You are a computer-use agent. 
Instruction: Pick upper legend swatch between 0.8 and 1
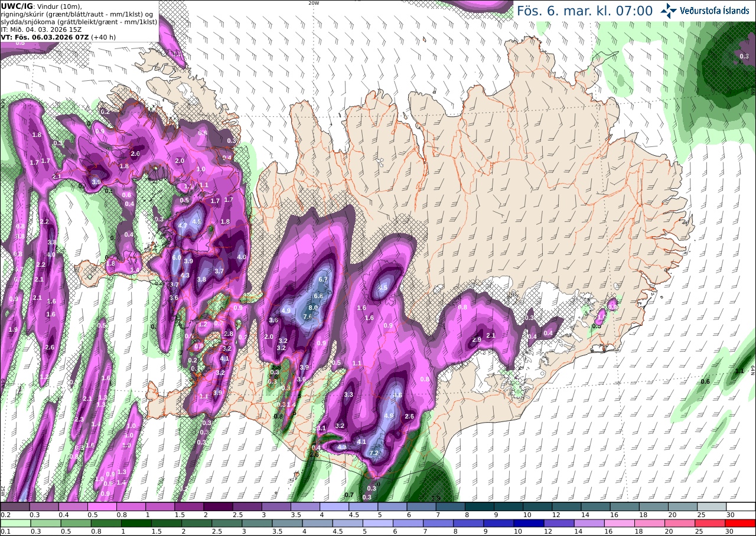(131, 506)
